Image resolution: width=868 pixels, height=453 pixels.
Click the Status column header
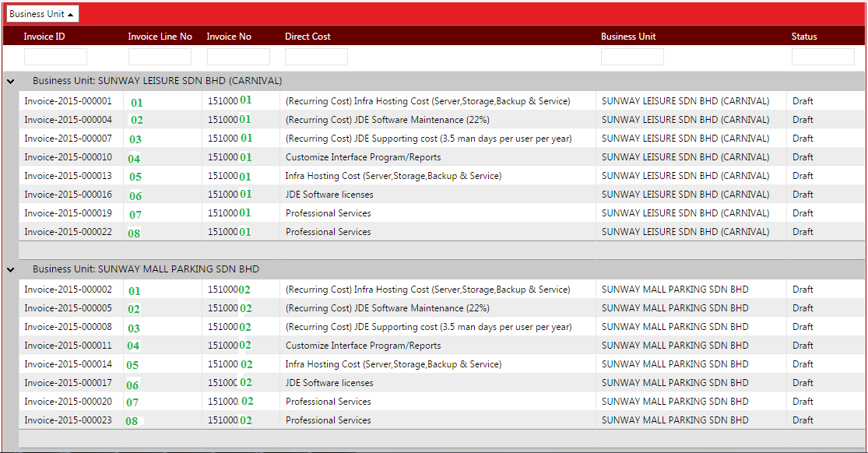pos(804,37)
